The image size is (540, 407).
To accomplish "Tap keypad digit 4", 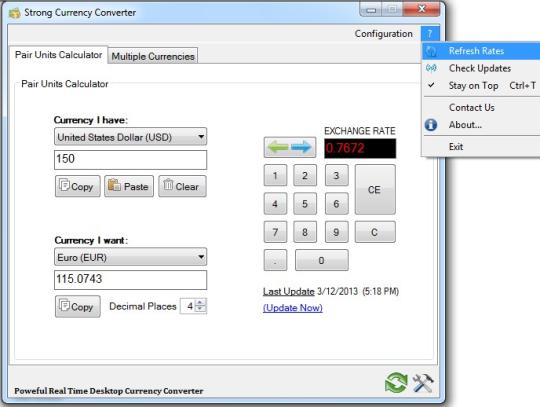I will [x=275, y=204].
